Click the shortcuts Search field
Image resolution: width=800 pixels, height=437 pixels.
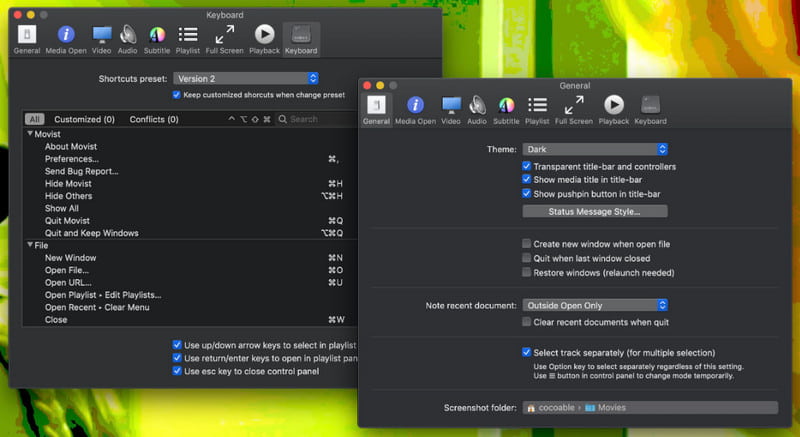click(x=315, y=119)
